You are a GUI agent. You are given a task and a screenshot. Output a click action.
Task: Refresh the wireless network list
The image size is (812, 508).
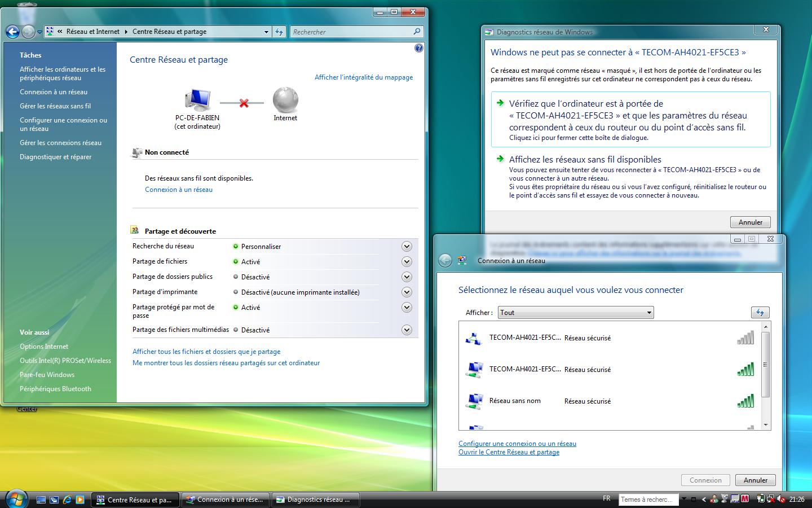coord(760,313)
